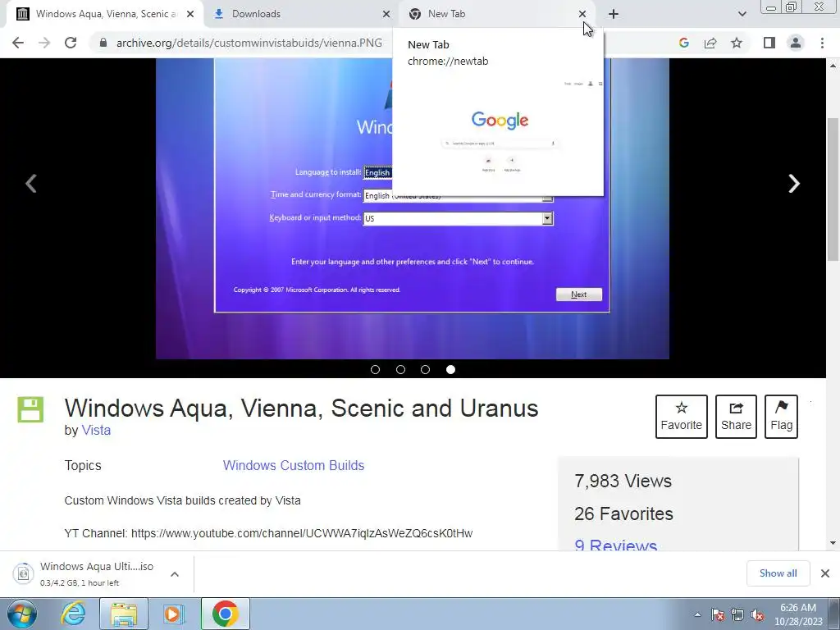Click the Chrome taskbar icon
Screen dimensions: 840x630
click(x=225, y=614)
